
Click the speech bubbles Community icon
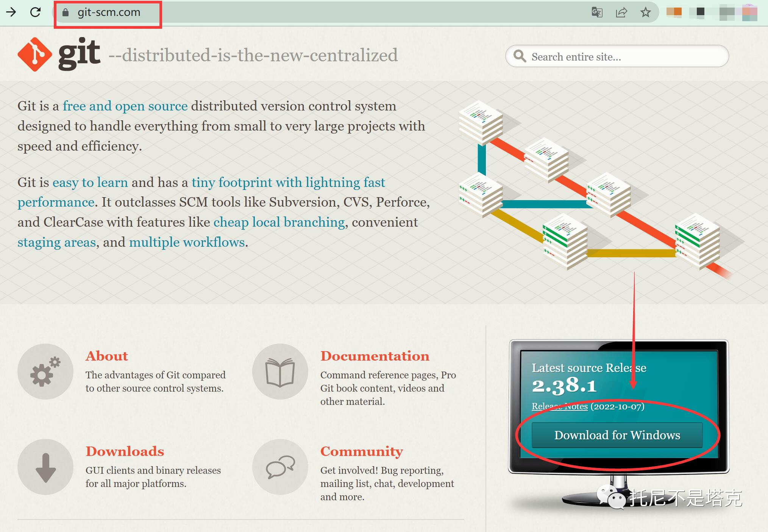tap(280, 467)
